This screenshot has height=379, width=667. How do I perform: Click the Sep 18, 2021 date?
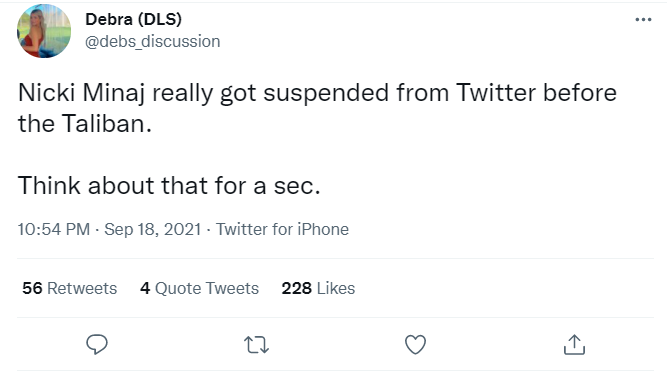coord(153,229)
